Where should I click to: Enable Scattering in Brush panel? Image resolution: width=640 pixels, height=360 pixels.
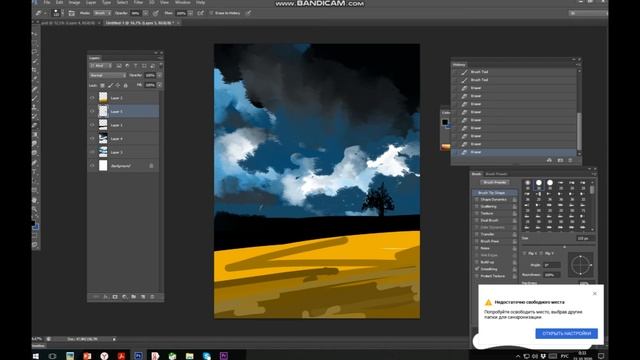coord(476,207)
